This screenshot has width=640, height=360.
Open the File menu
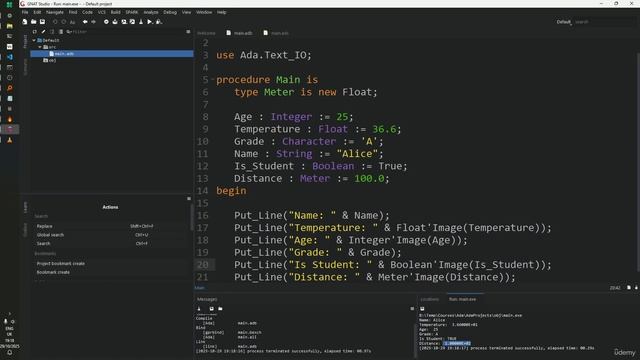pos(25,12)
